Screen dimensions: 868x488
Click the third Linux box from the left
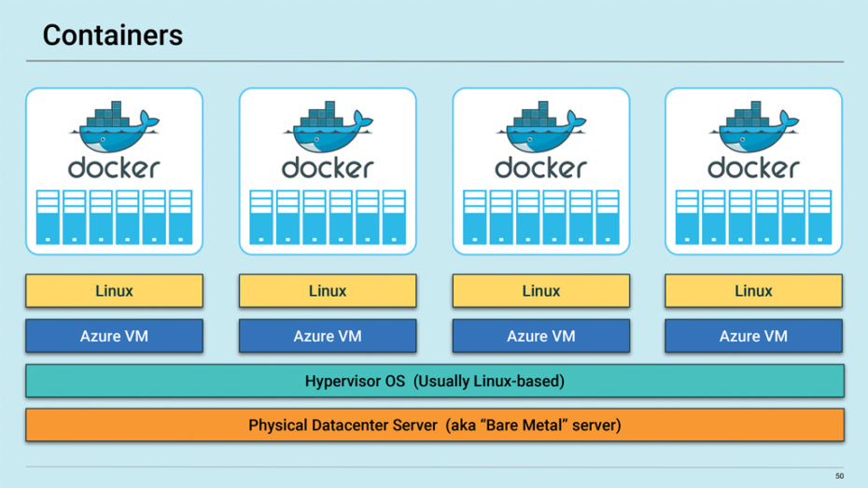540,291
